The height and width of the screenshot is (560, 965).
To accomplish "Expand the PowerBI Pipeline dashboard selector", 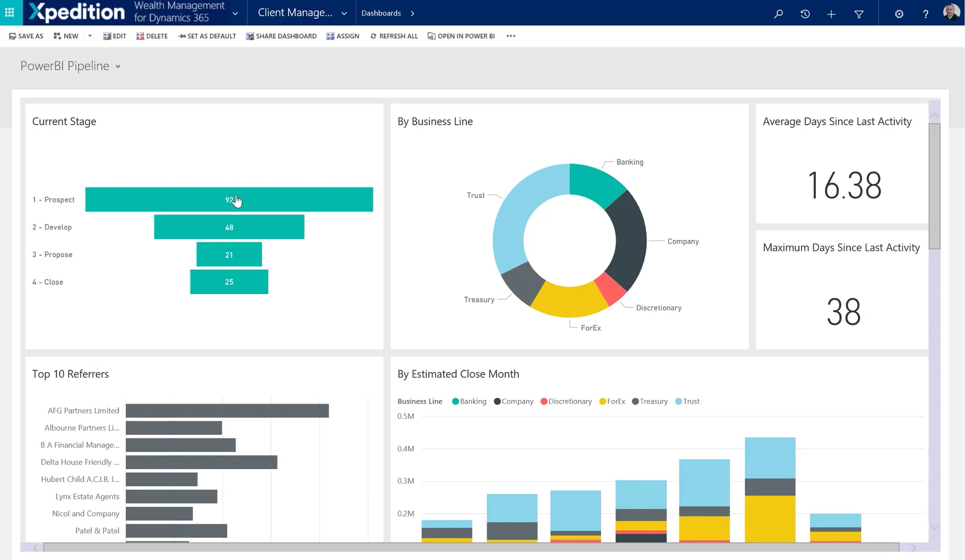I will 118,66.
